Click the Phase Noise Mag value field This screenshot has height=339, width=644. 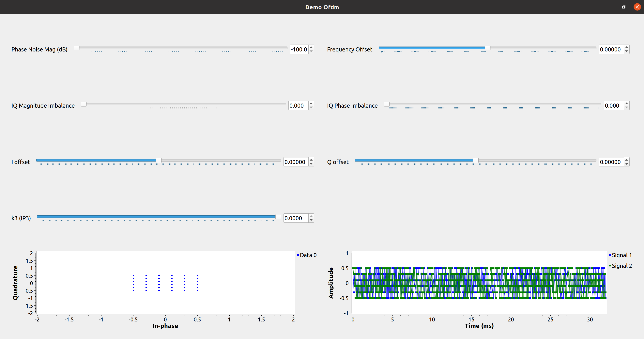tap(299, 49)
